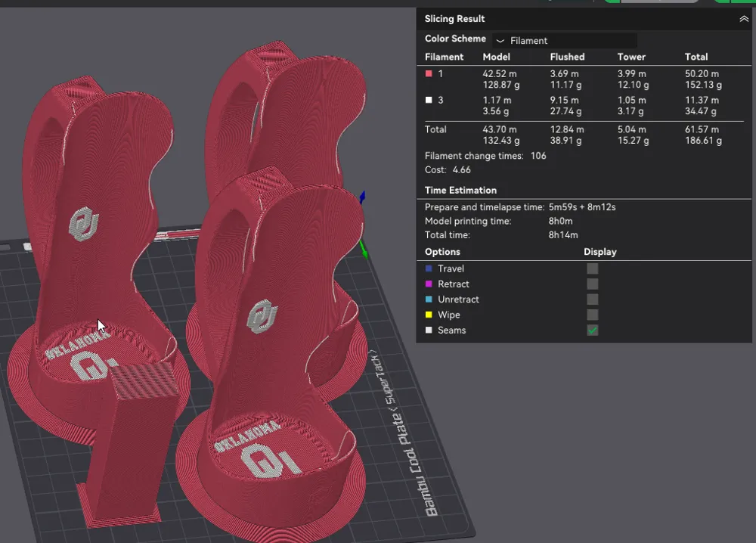
Task: Click the cyan Unretract color swatch
Action: click(429, 299)
